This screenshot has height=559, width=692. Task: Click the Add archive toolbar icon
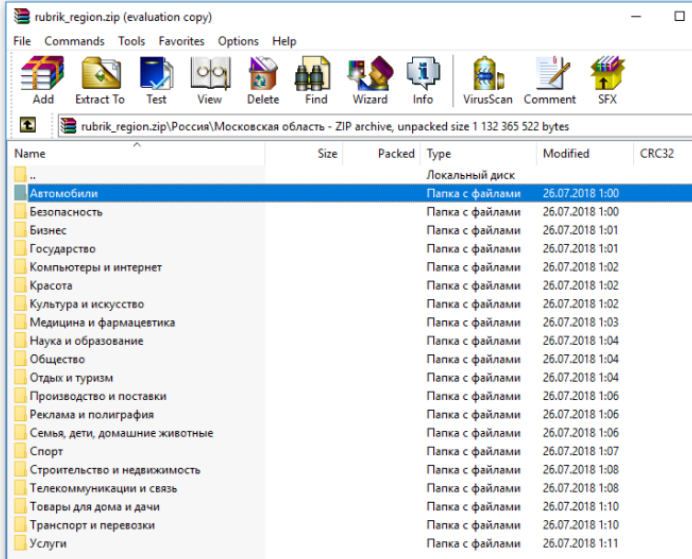(43, 80)
